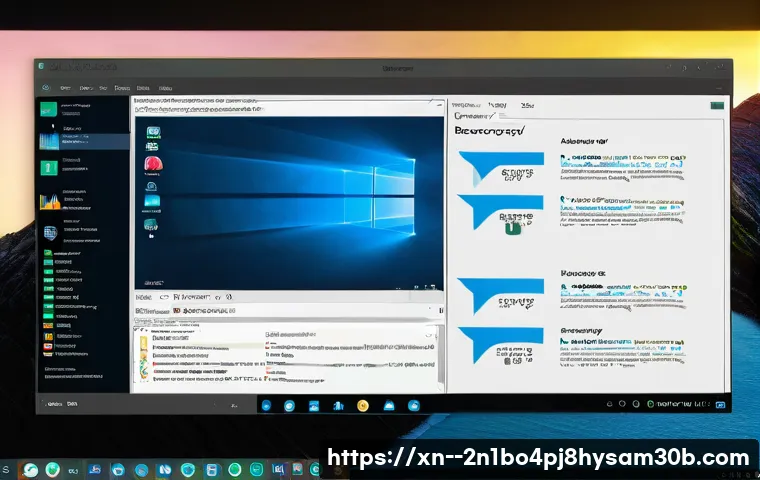
Task: Click the first blue round icon in inner taskbar
Action: click(x=266, y=406)
